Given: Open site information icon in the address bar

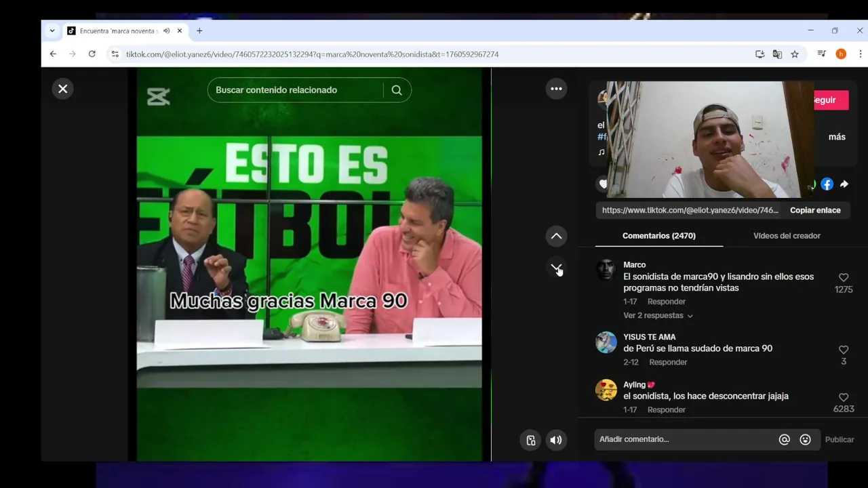Looking at the screenshot, I should coord(115,54).
